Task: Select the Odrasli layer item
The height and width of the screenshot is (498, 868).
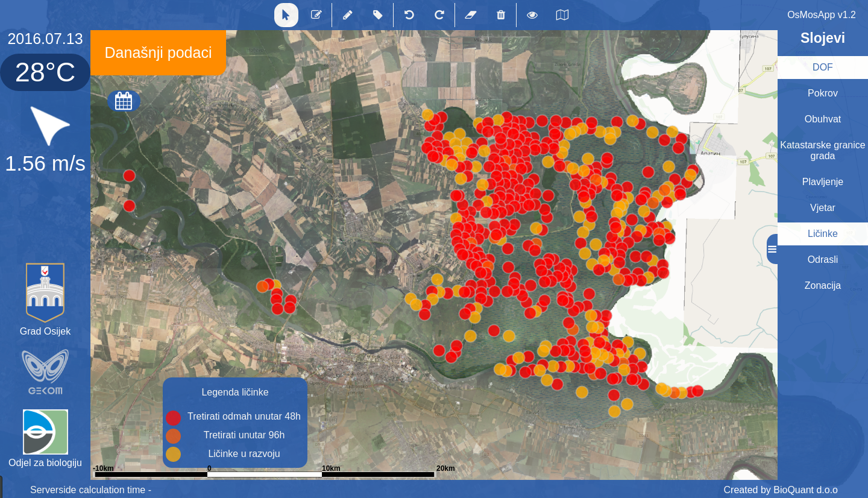Action: pos(822,260)
